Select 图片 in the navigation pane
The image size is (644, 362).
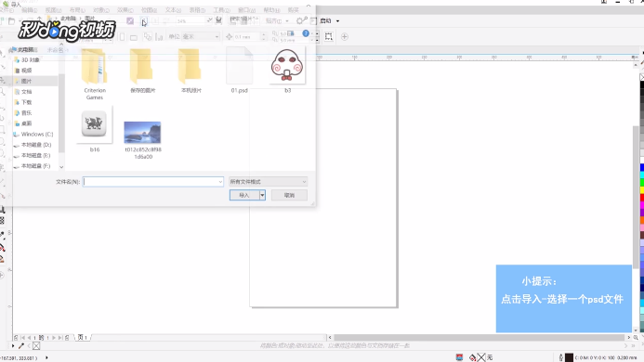26,82
